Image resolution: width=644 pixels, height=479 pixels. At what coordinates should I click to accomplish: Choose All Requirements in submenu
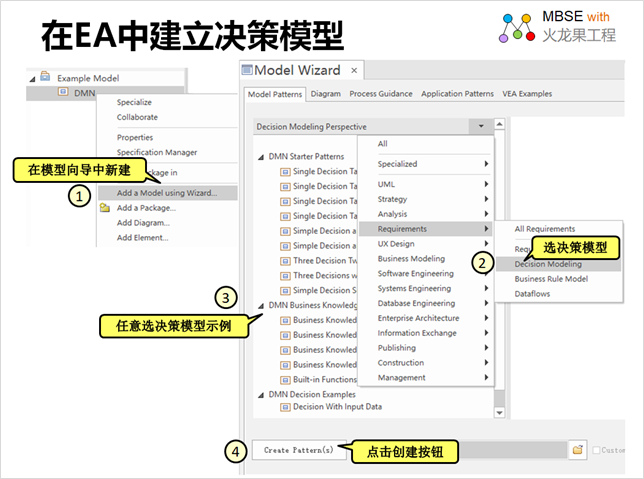click(545, 229)
